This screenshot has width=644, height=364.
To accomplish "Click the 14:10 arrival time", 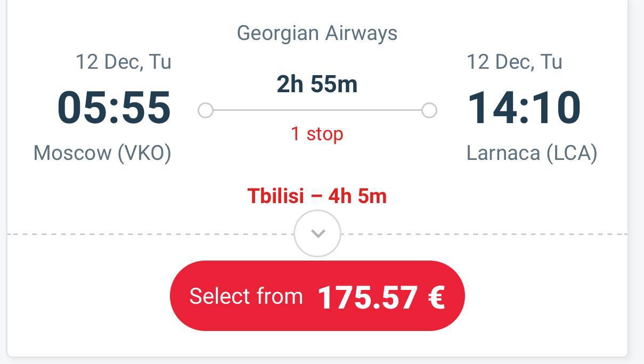I will pyautogui.click(x=524, y=108).
